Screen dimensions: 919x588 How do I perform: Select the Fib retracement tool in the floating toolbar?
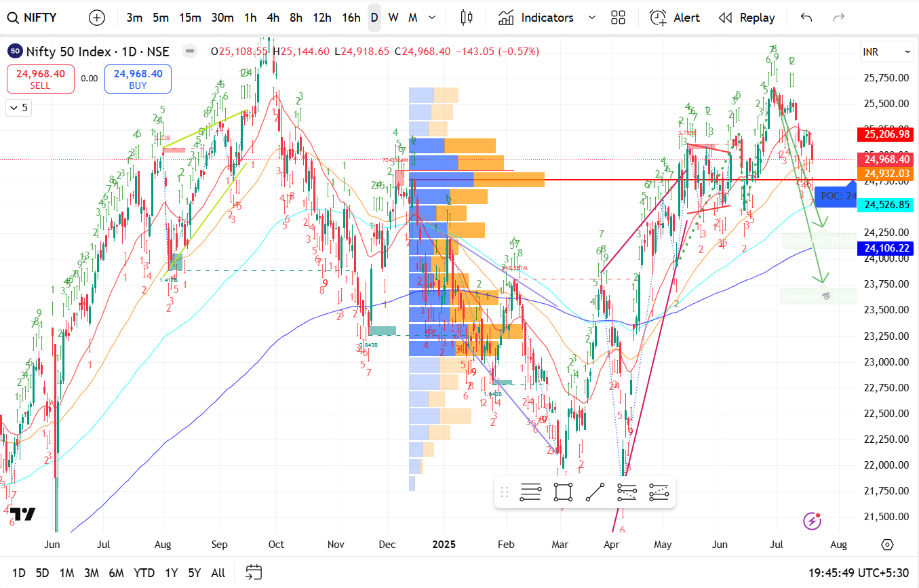(x=530, y=492)
